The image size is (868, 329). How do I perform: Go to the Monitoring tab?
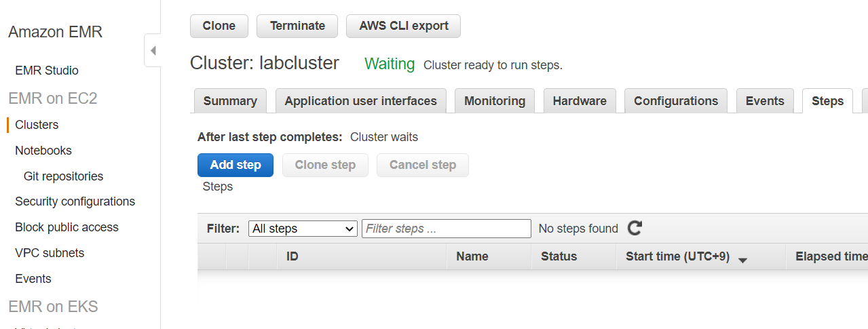coord(495,101)
